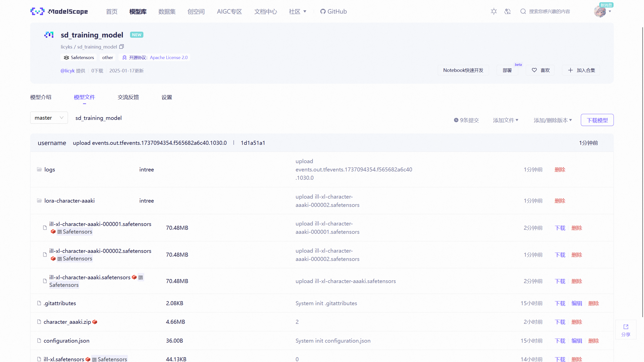
Task: Expand the 添加文件 dropdown
Action: click(x=505, y=120)
